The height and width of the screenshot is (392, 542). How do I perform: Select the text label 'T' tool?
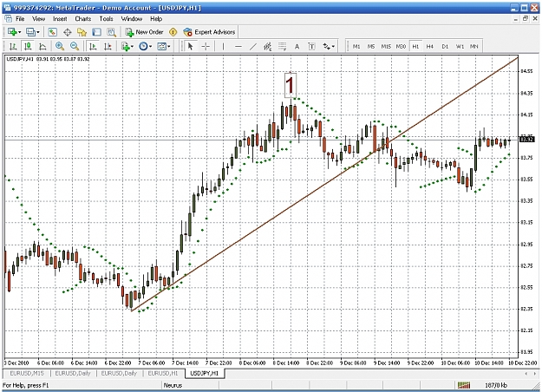pyautogui.click(x=311, y=46)
